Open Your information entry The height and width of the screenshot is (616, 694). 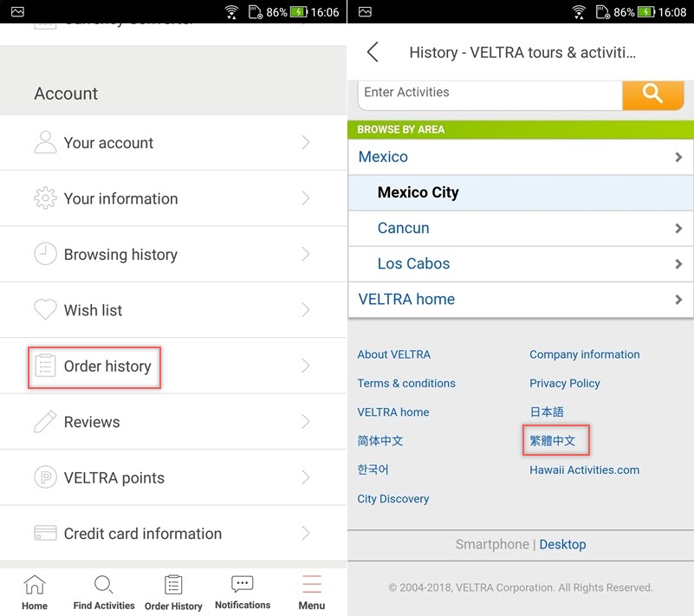tap(173, 198)
